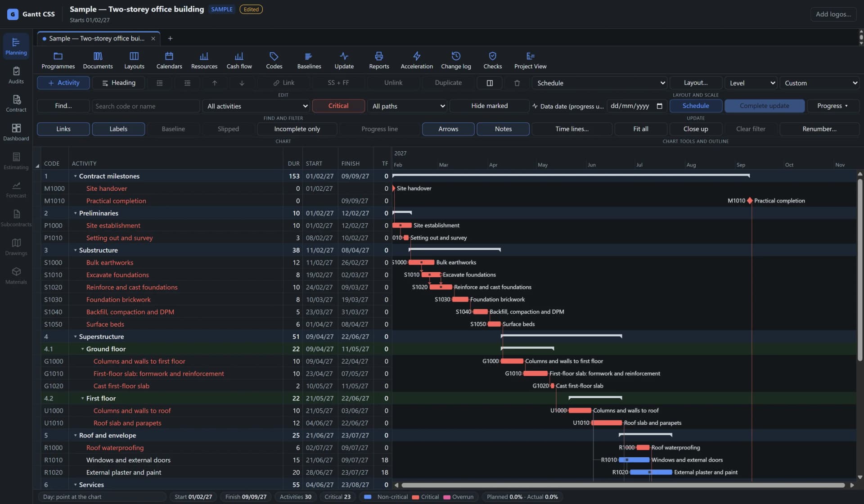This screenshot has width=864, height=504.
Task: Toggle the Critical filter button
Action: pos(338,106)
